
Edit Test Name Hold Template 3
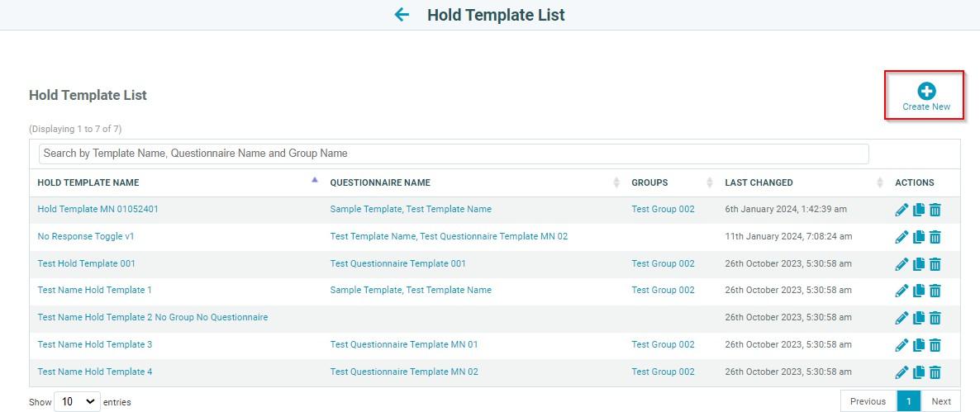(x=902, y=345)
